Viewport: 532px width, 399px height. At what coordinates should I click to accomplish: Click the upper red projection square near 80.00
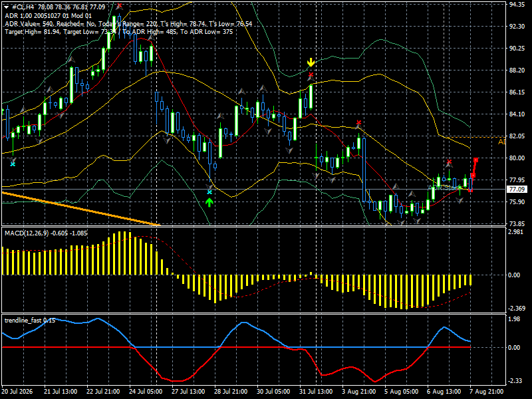click(x=476, y=160)
